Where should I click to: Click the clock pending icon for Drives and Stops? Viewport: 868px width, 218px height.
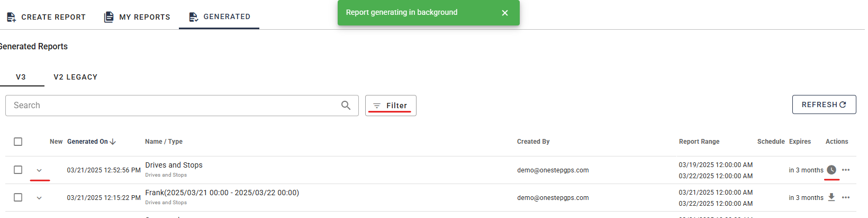831,170
